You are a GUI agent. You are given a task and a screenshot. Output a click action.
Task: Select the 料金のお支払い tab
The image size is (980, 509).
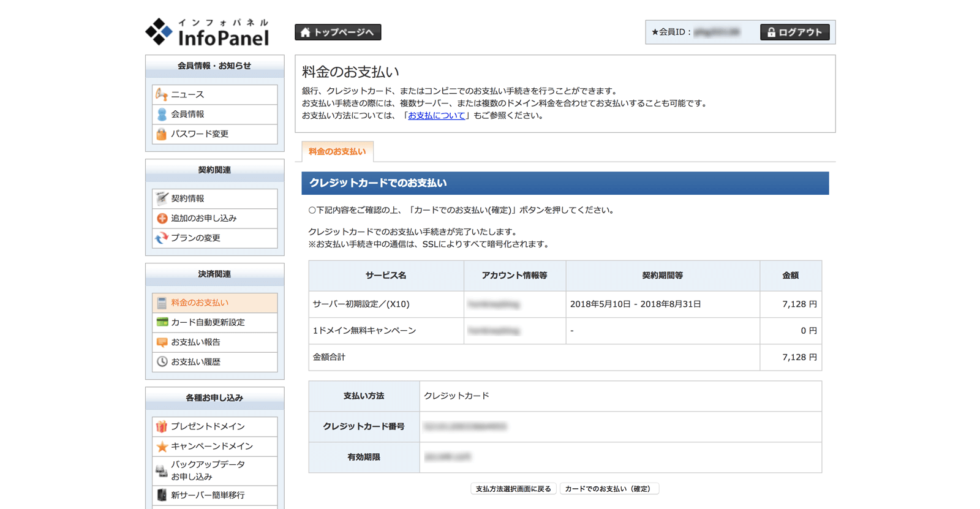click(337, 151)
